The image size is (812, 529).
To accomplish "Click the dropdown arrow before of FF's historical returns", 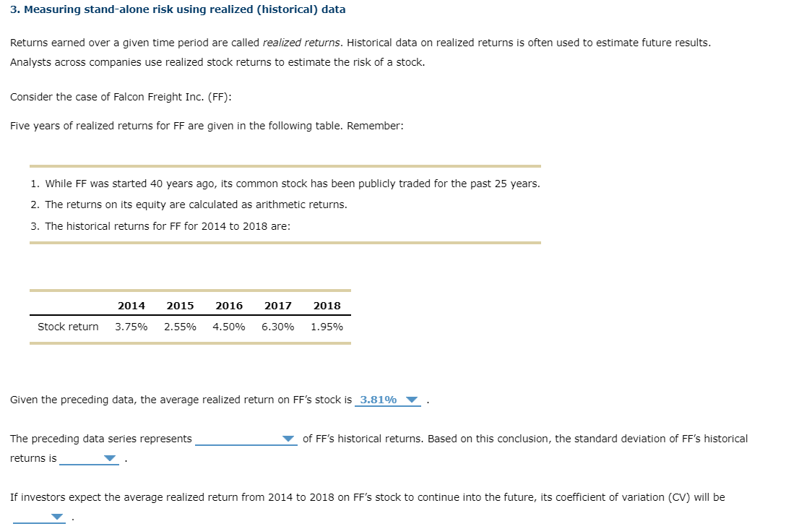I will coord(288,439).
